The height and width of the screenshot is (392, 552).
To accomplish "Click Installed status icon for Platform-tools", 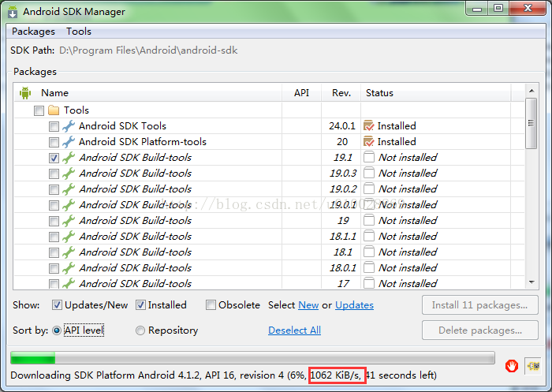I will 368,142.
